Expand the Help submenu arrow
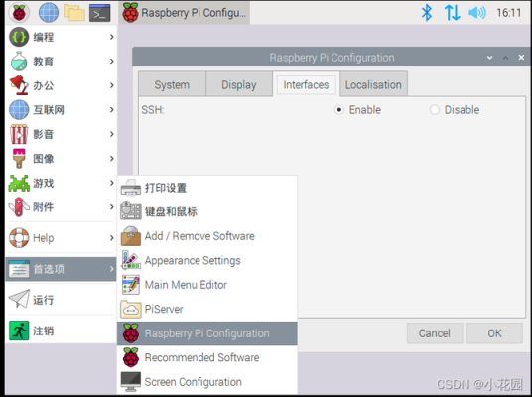 [111, 238]
